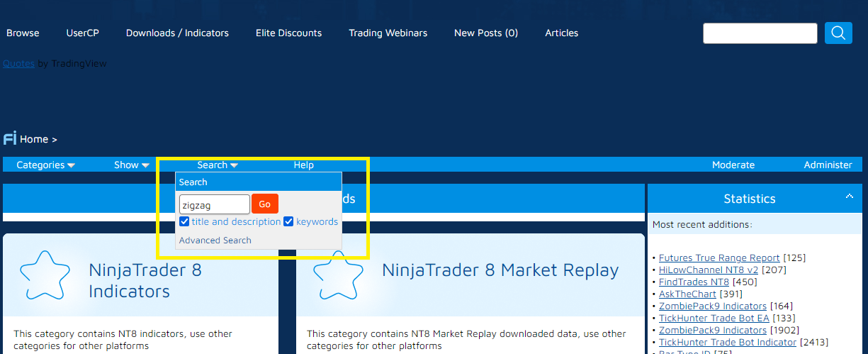Go to Browse in top navigation
The width and height of the screenshot is (868, 354).
pyautogui.click(x=23, y=33)
